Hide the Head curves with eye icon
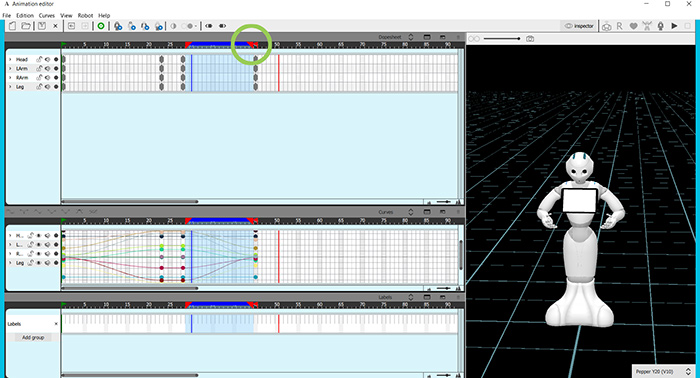 coord(39,236)
